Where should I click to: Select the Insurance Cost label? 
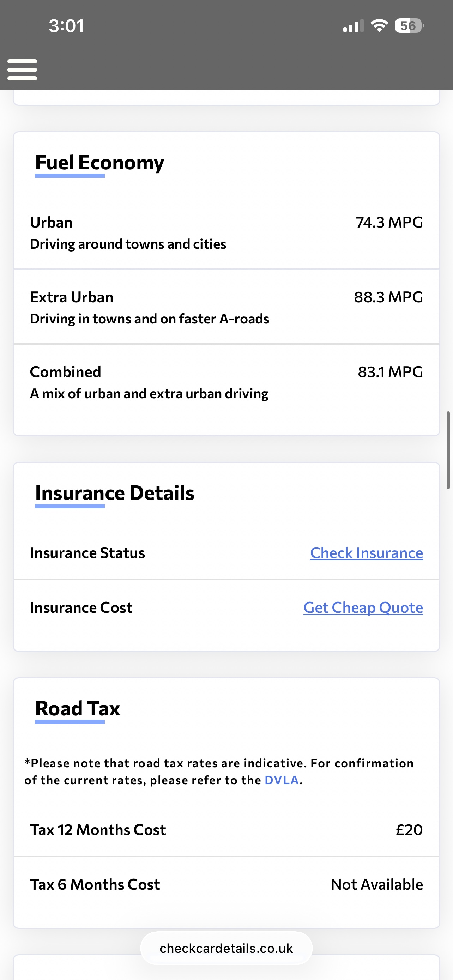click(81, 607)
